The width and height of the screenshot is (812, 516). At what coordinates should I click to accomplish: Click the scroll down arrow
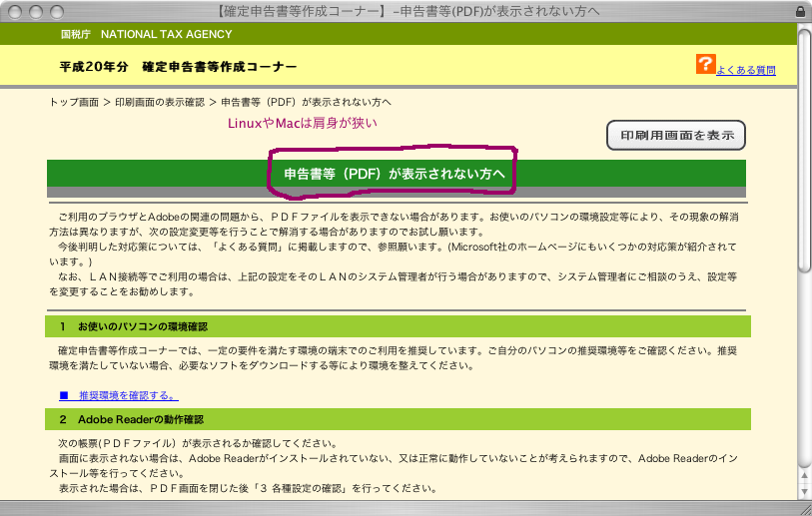(804, 490)
